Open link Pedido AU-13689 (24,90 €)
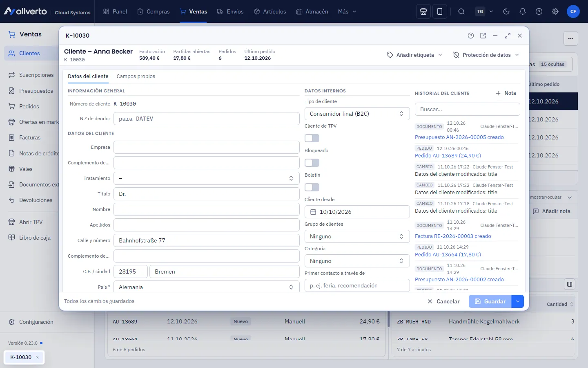The width and height of the screenshot is (588, 368). (448, 156)
